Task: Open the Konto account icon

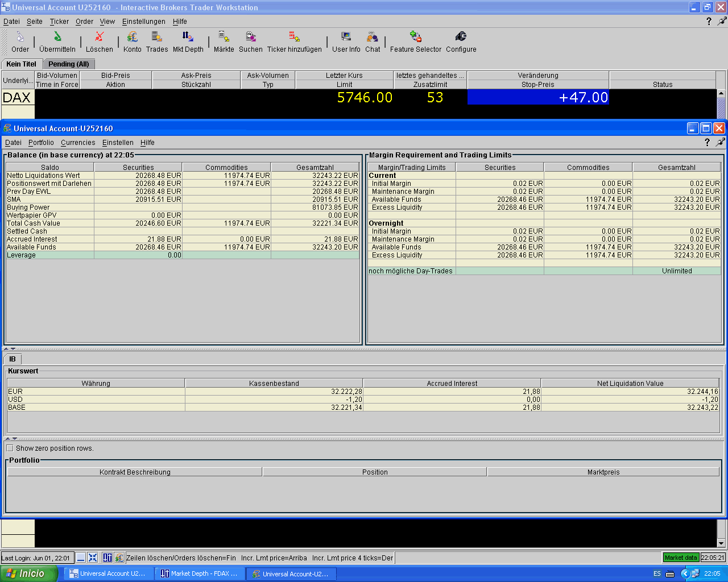Action: (133, 38)
